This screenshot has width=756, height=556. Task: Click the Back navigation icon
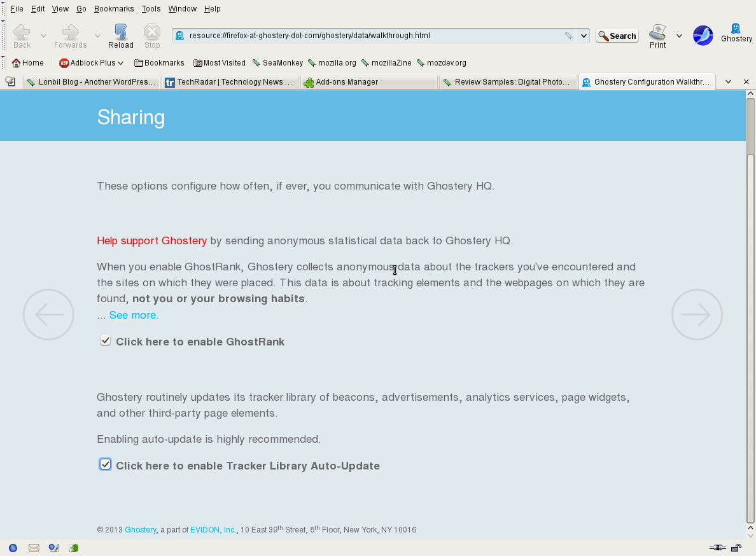[x=22, y=32]
